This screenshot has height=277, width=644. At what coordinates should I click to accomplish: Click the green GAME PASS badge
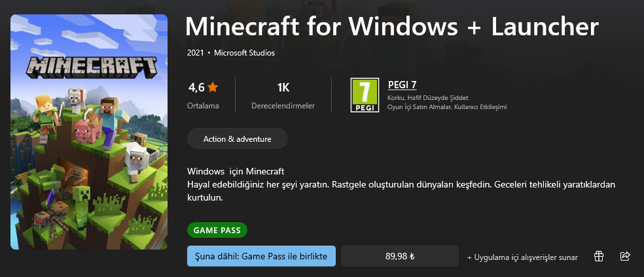217,230
